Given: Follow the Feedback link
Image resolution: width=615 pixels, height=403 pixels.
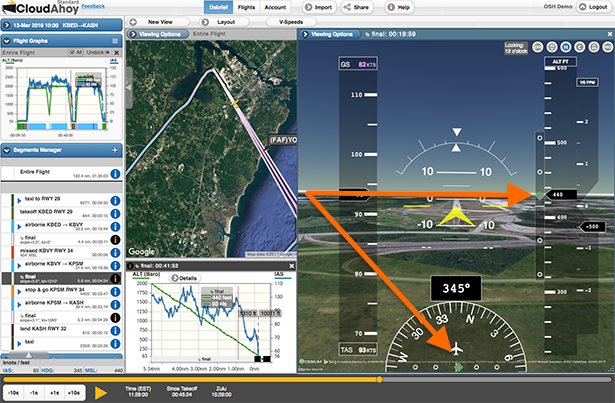Looking at the screenshot, I should [x=93, y=6].
